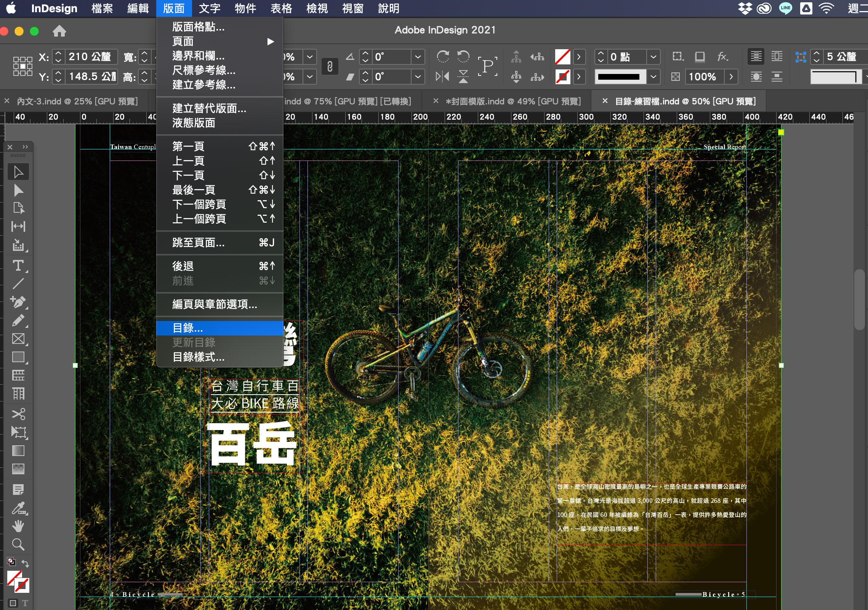Toggle the constrain proportions chain link
This screenshot has height=610, width=868.
(x=330, y=67)
